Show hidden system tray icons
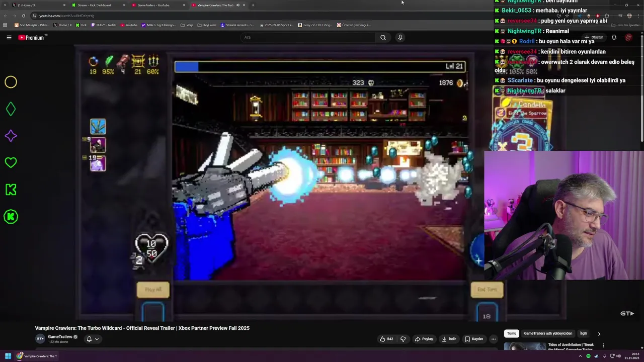 (x=580, y=356)
